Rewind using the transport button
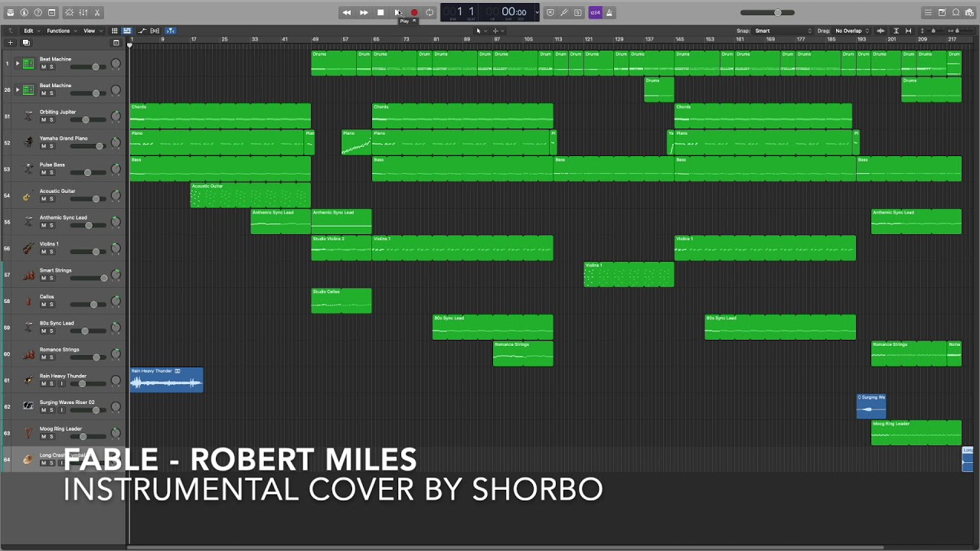The width and height of the screenshot is (980, 551). coord(346,12)
